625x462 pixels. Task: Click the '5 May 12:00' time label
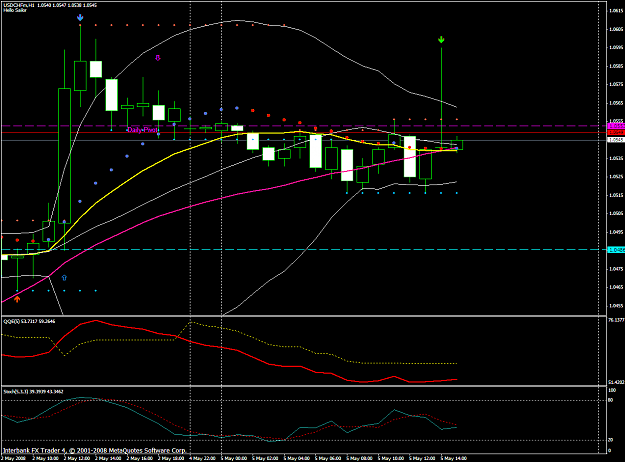click(x=423, y=458)
